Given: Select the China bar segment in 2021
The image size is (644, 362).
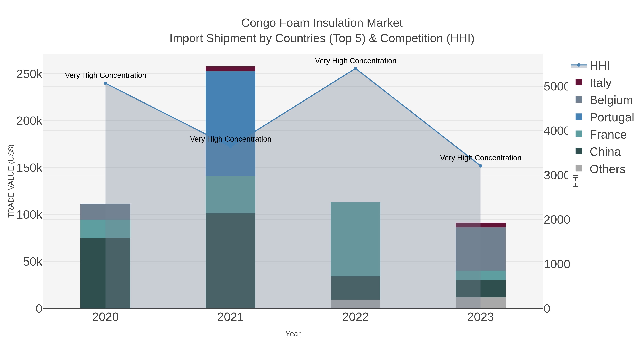Looking at the screenshot, I should pos(231,261).
